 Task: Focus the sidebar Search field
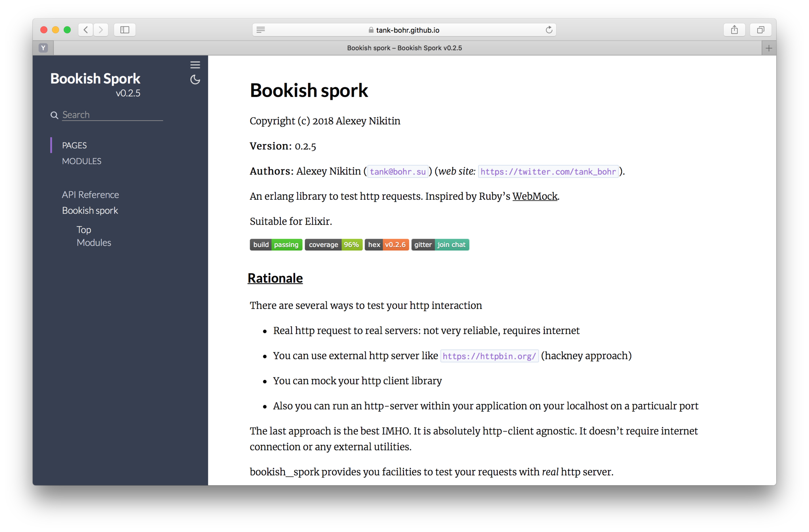coord(112,115)
